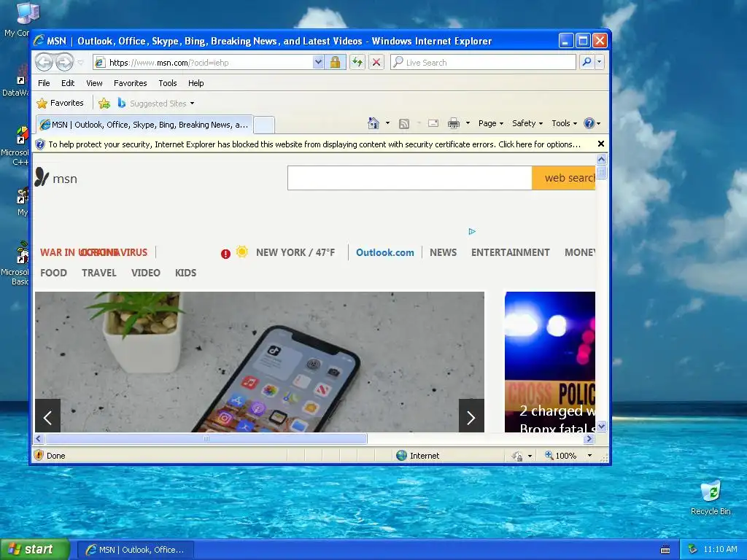The image size is (747, 560).
Task: Click the search magnifier button
Action: click(587, 63)
